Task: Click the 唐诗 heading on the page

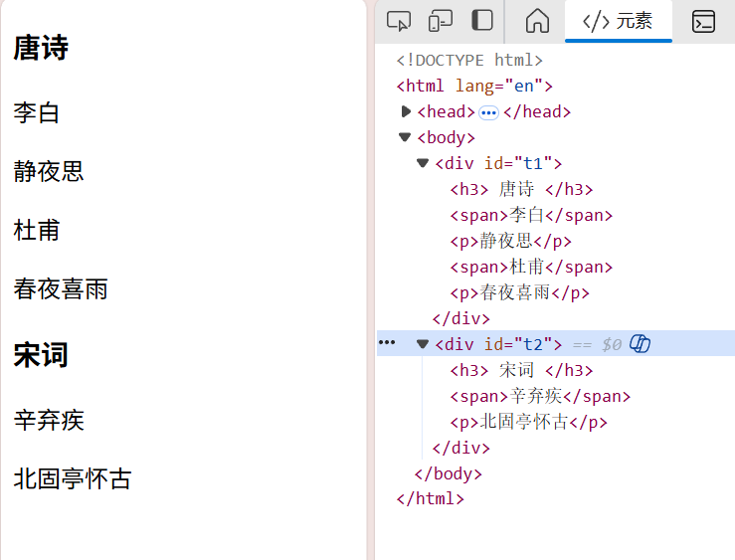Action: 41,48
